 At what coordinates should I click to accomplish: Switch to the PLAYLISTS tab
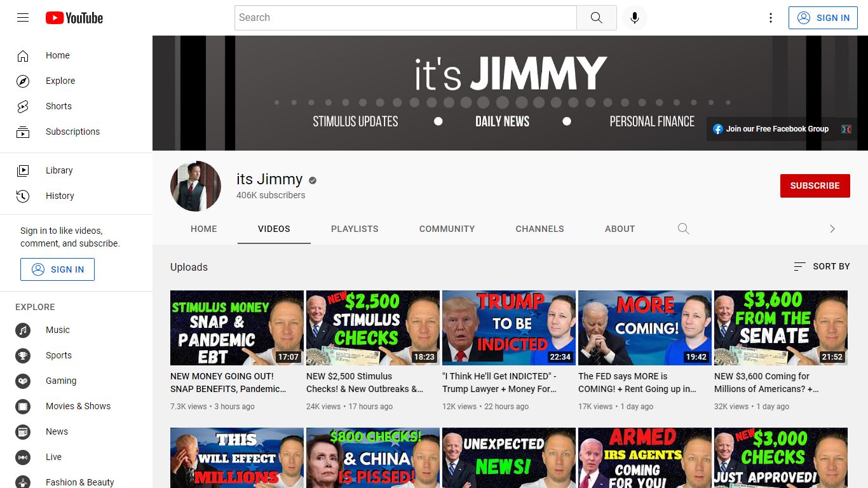click(x=355, y=229)
